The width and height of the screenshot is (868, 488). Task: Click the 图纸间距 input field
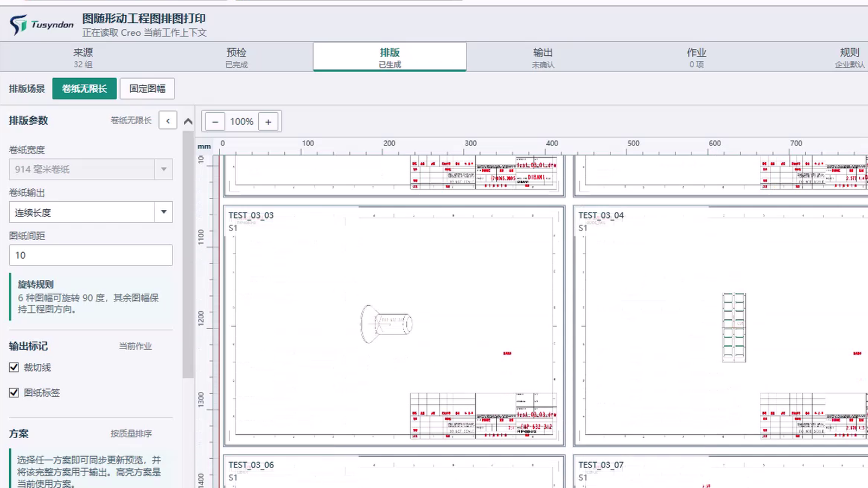point(91,255)
